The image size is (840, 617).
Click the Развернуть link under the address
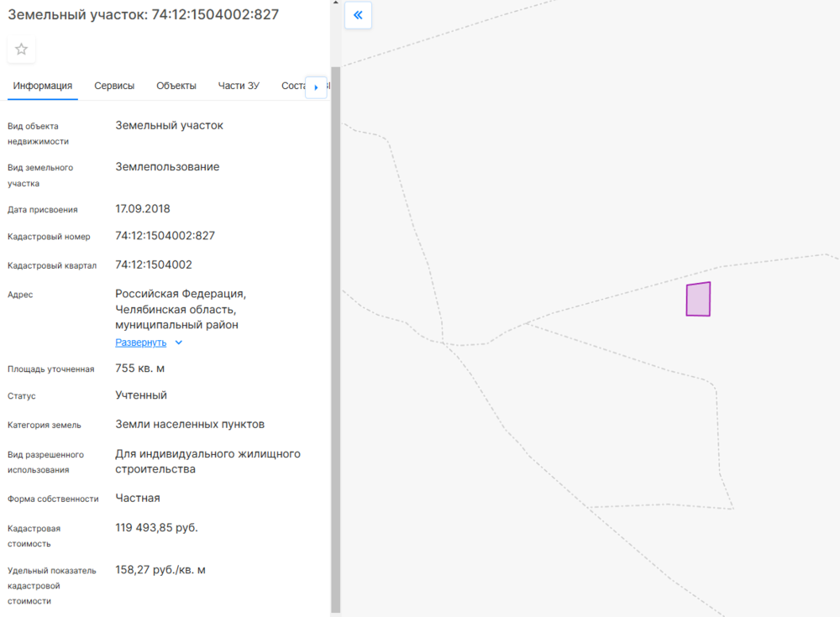(140, 342)
